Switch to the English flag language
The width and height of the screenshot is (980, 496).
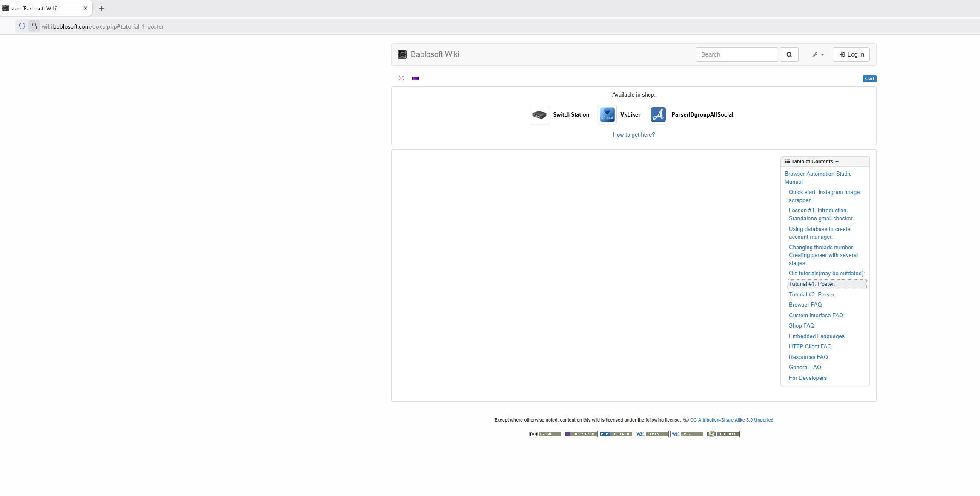tap(401, 78)
